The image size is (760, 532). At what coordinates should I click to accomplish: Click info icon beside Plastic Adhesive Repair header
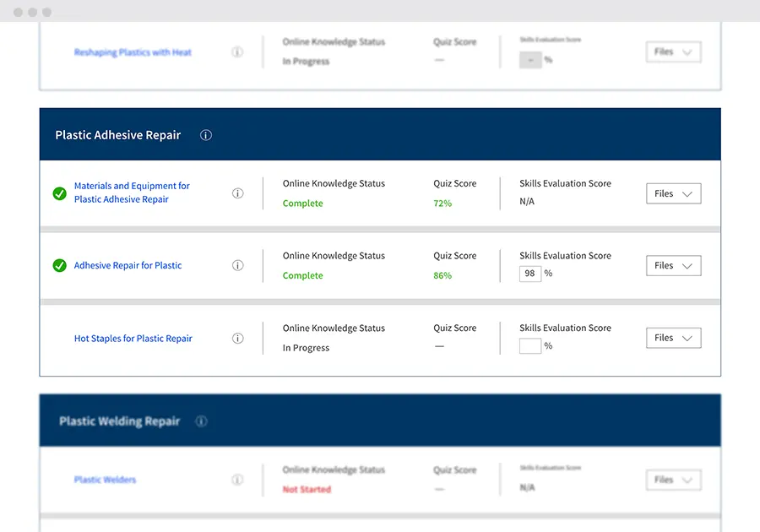coord(206,135)
